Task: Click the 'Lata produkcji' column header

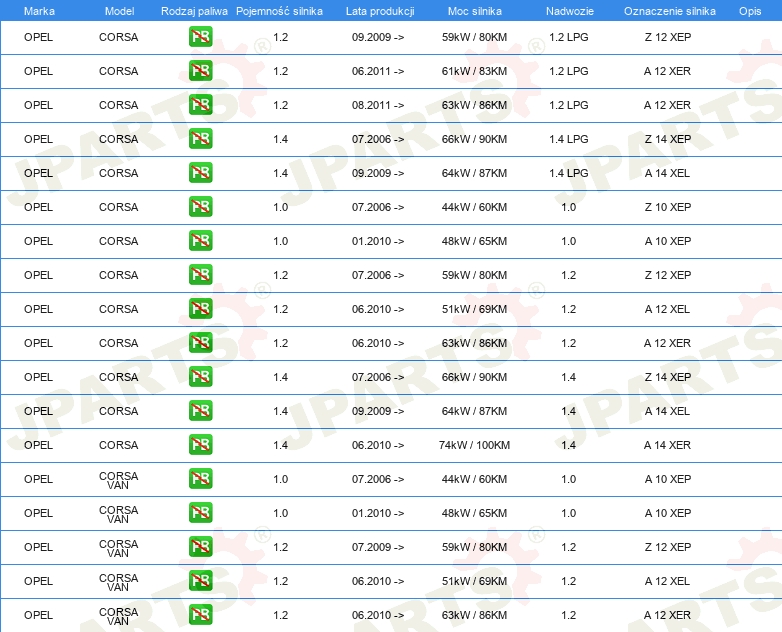Action: coord(380,11)
